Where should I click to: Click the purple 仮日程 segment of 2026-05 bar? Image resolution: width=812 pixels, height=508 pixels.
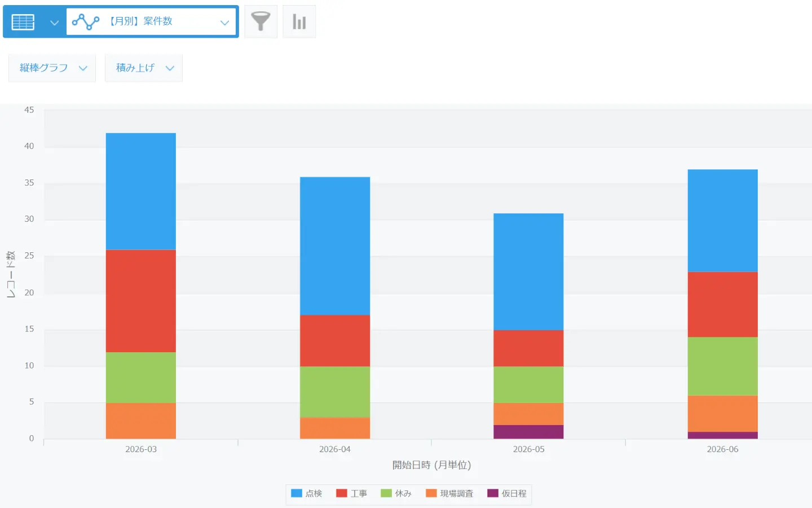click(528, 432)
